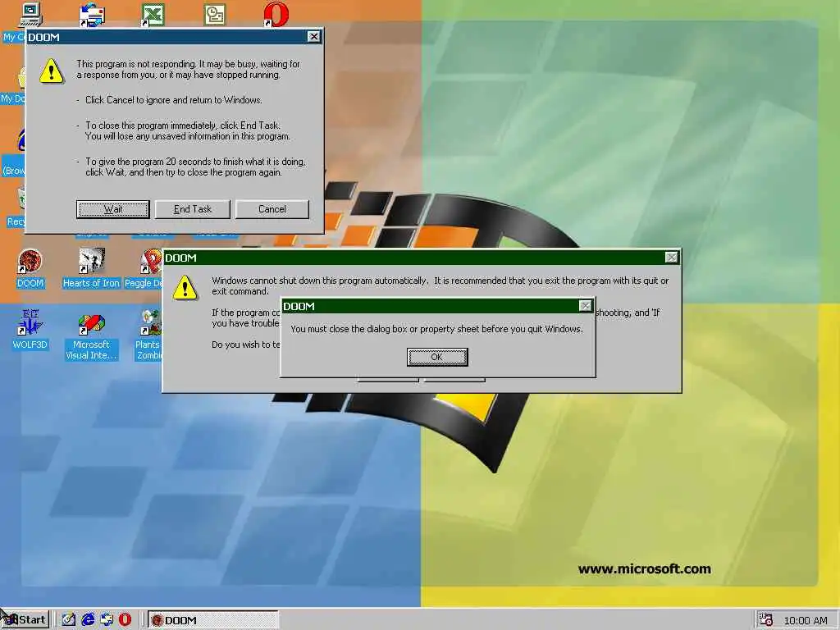Open the Outlook calendar desktop icon

point(214,15)
